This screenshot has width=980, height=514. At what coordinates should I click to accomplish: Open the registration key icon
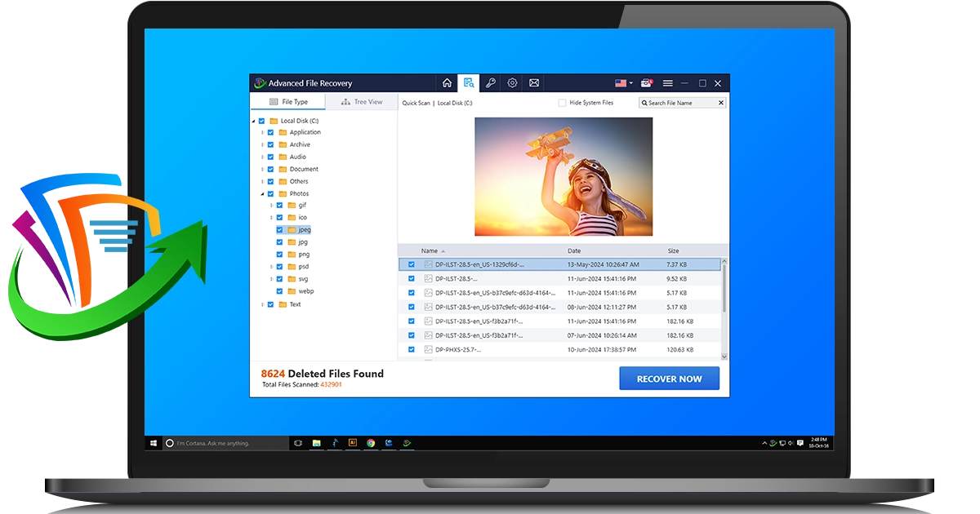pyautogui.click(x=490, y=83)
